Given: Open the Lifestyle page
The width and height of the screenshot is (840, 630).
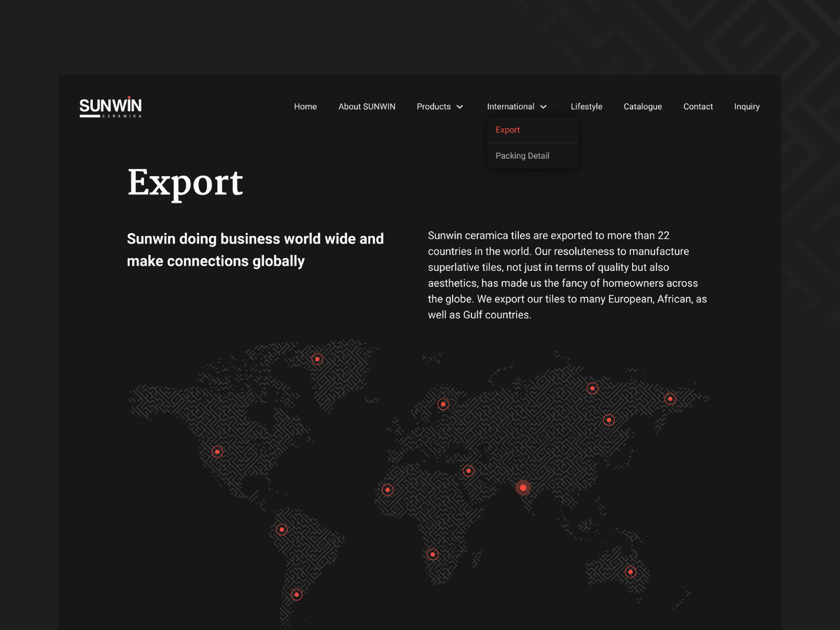Looking at the screenshot, I should click(586, 107).
